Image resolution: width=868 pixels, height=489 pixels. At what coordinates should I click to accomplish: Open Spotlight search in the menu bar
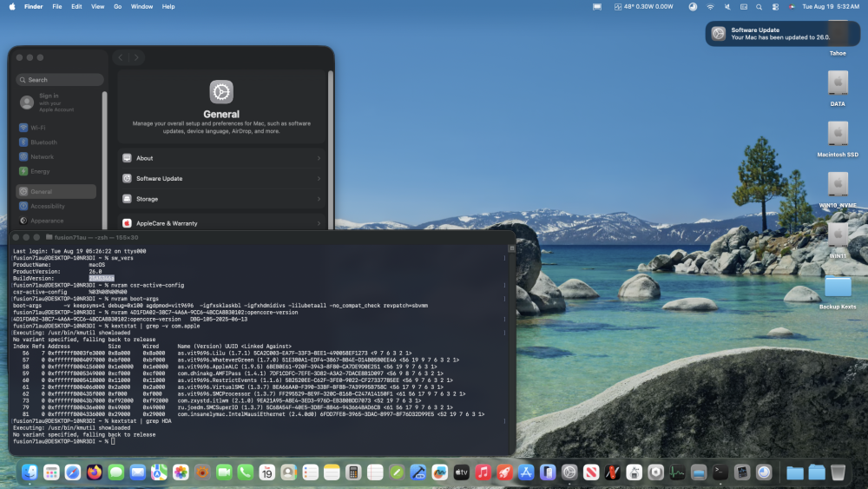click(759, 7)
